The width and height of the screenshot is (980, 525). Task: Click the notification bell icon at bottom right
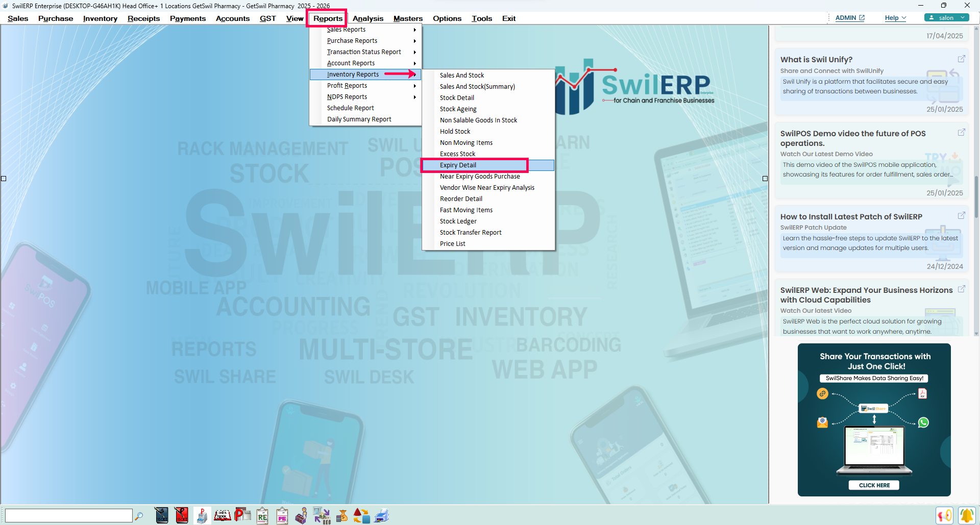point(966,515)
